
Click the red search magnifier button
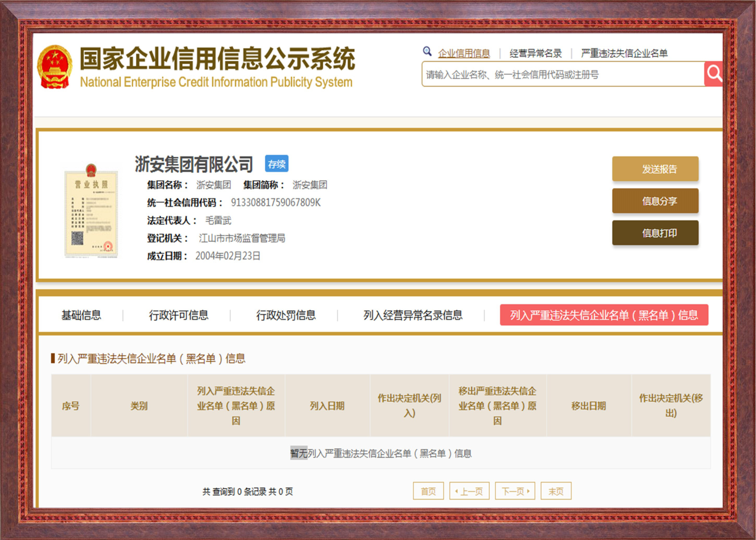[x=714, y=74]
